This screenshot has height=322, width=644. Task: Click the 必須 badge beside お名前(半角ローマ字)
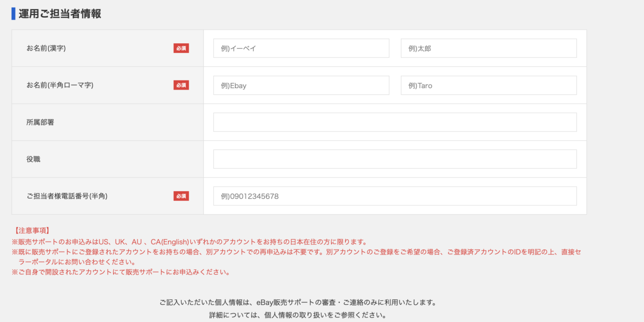[x=181, y=86]
